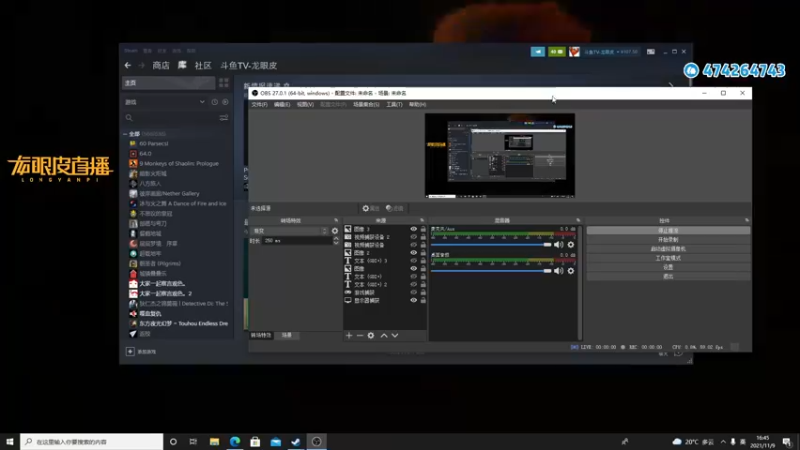Click Steam library recent clock filter icon
Viewport: 800px width, 450px height.
[x=214, y=102]
